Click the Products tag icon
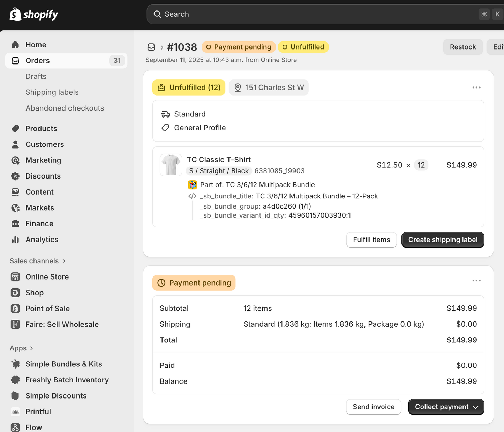504x432 pixels. [x=15, y=129]
